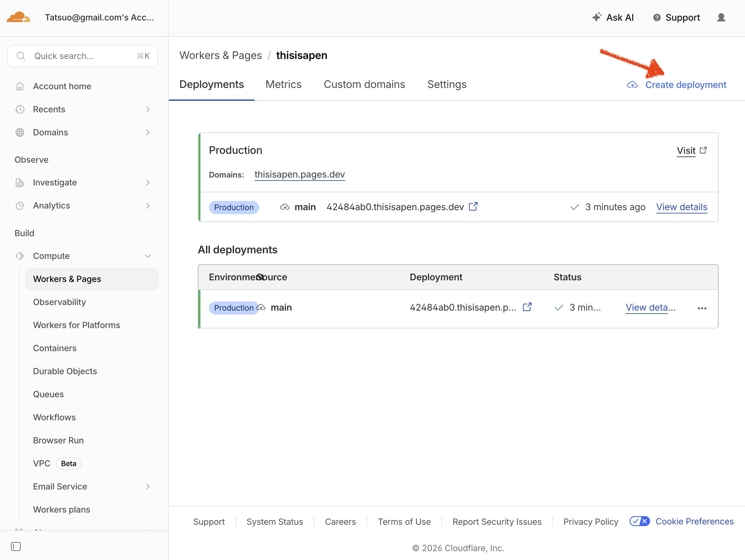Image resolution: width=745 pixels, height=560 pixels.
Task: Click View deta... in All deployments row
Action: click(x=650, y=307)
